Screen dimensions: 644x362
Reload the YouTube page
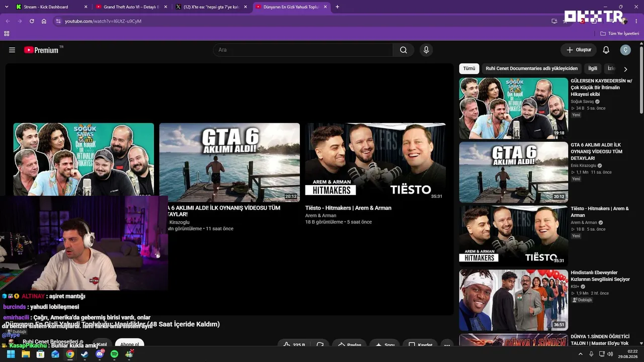click(x=32, y=21)
